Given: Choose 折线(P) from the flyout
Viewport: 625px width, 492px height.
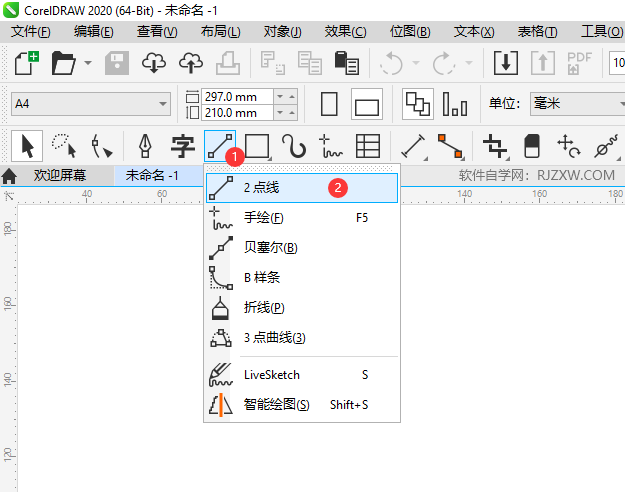Looking at the screenshot, I should [302, 307].
